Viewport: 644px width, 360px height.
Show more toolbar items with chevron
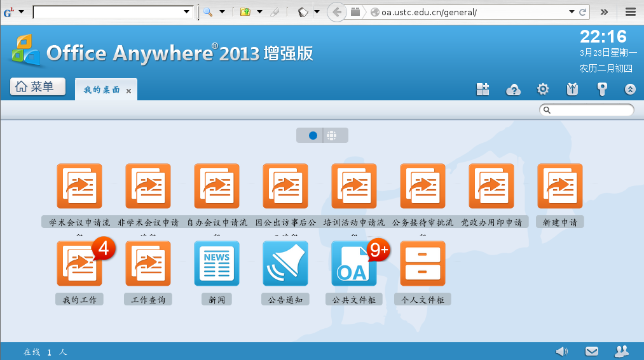point(604,12)
